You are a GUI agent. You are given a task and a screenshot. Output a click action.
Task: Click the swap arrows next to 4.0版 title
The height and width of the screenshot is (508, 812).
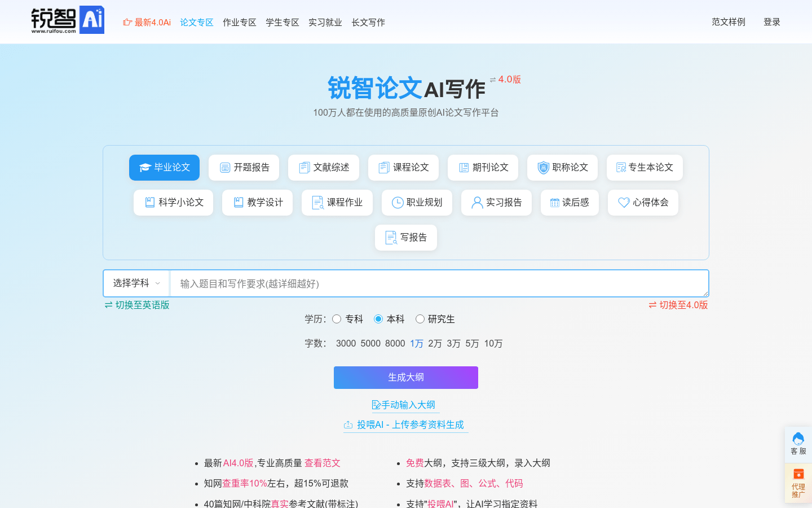(x=493, y=80)
